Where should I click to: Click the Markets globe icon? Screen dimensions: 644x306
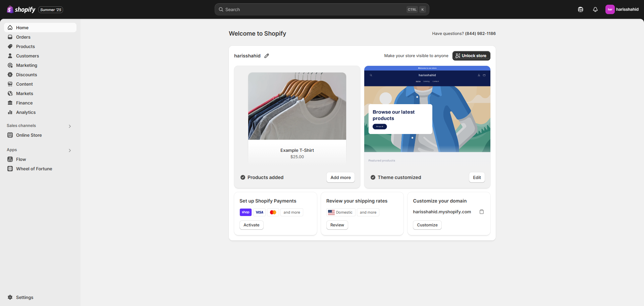tap(10, 93)
